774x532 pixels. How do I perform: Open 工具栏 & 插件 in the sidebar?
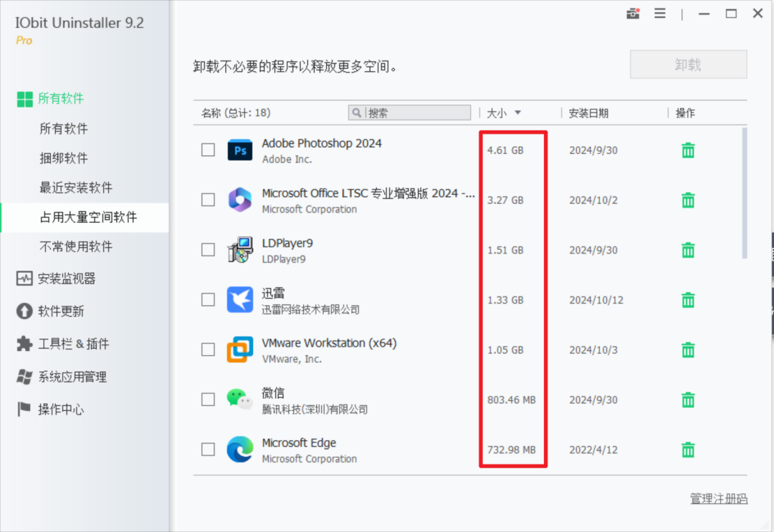(62, 344)
